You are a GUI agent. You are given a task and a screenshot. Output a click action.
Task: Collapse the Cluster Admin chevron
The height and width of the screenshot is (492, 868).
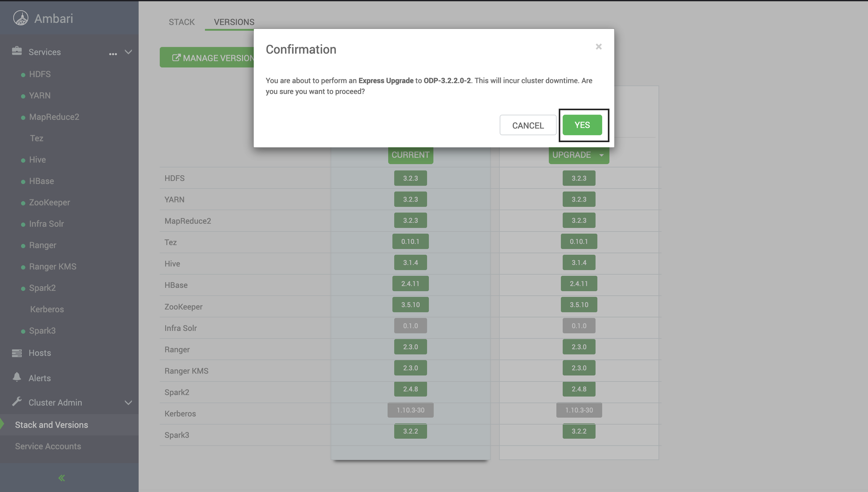[x=128, y=403]
